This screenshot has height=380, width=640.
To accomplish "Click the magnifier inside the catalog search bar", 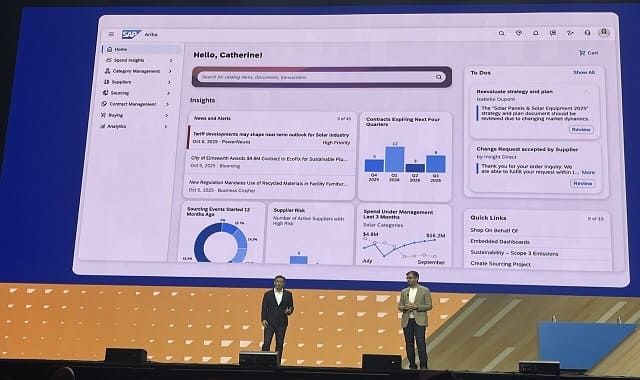I will coord(439,77).
